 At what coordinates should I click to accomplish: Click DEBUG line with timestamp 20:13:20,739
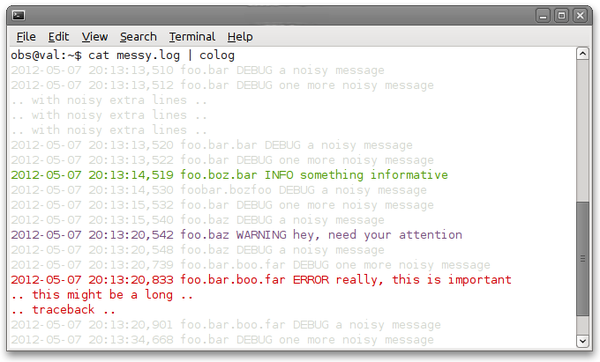pyautogui.click(x=250, y=265)
